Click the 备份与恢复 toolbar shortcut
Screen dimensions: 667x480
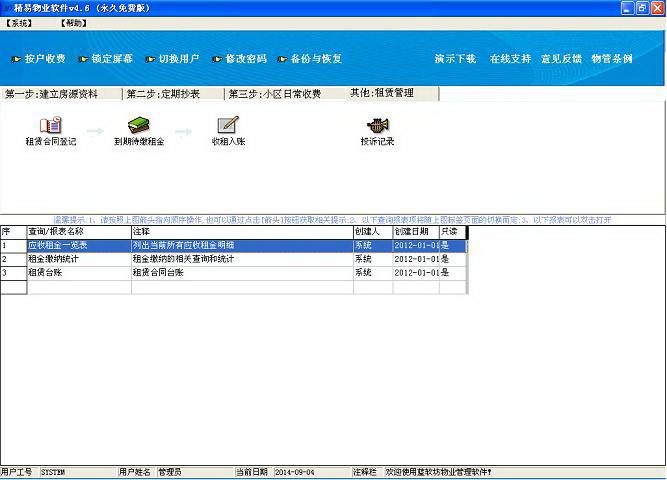click(310, 59)
